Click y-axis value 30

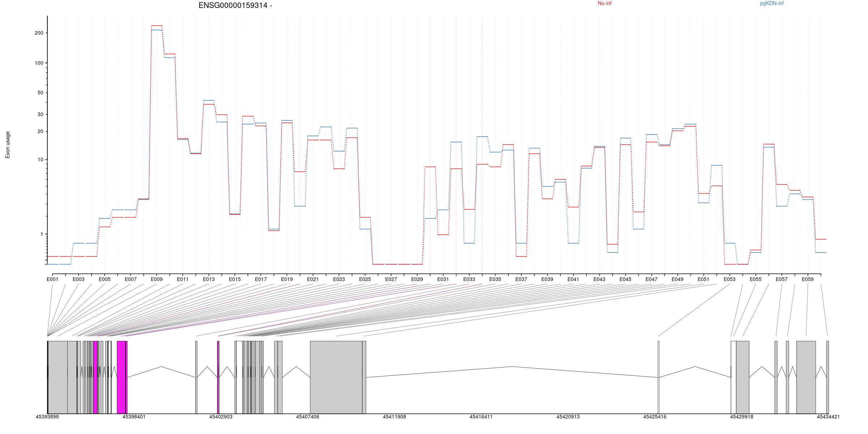40,114
